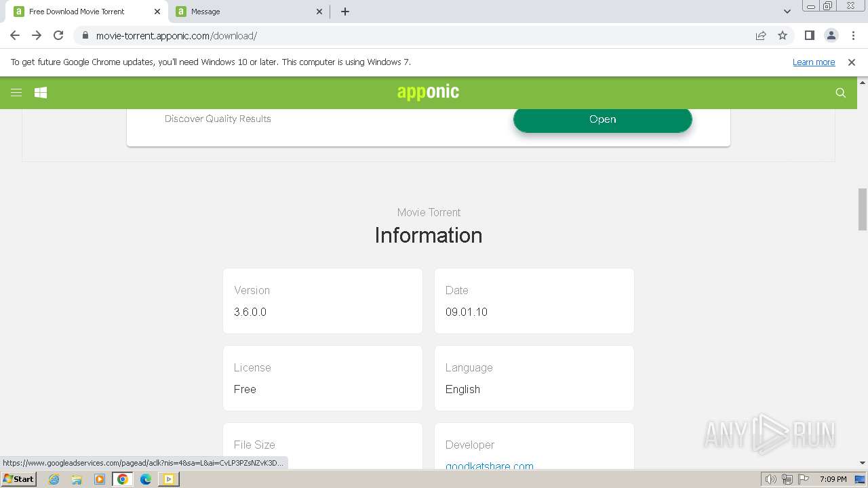The height and width of the screenshot is (488, 868).
Task: Click the scrollbar down arrow
Action: coord(863,463)
